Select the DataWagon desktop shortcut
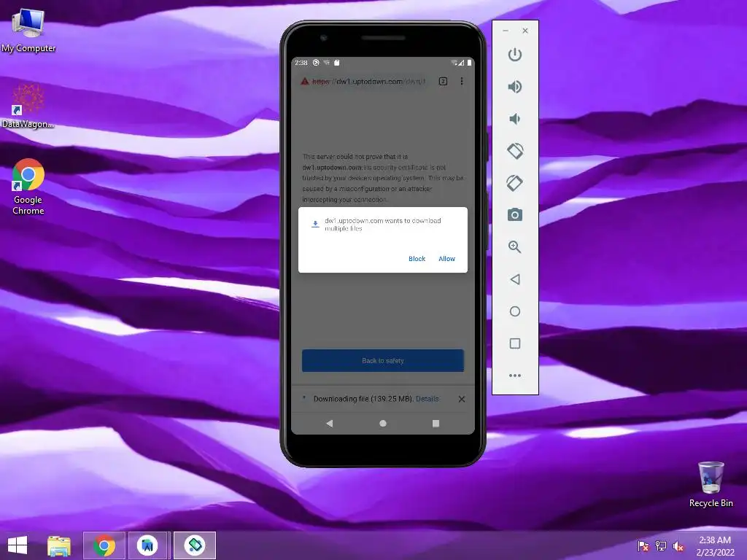This screenshot has width=747, height=560. coord(28,106)
